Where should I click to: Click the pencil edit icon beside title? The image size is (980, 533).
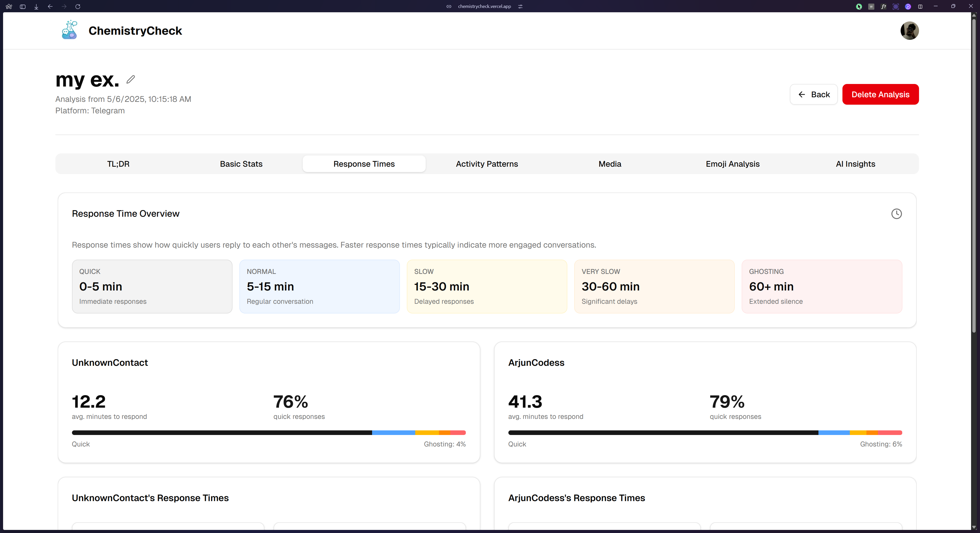click(130, 79)
